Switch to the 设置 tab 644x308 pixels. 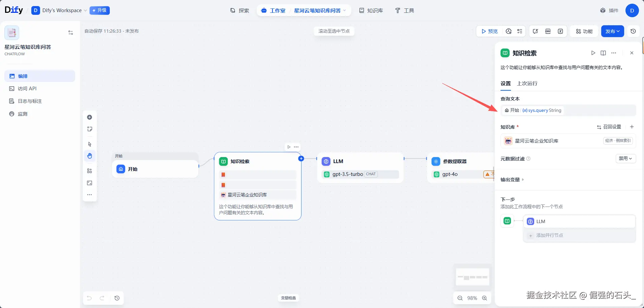tap(506, 84)
